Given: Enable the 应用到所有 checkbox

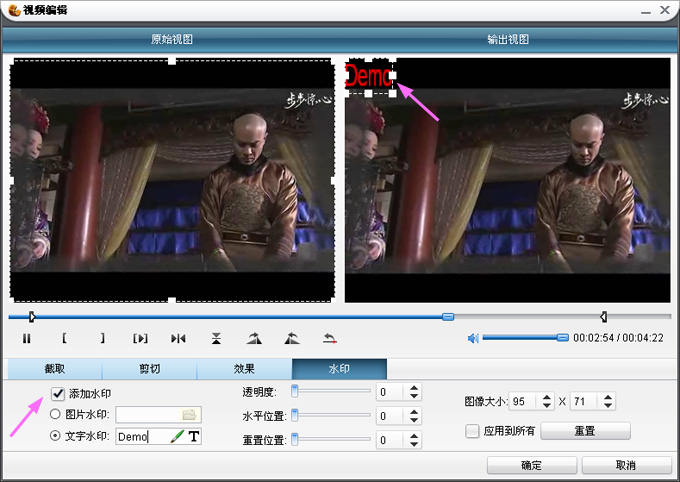Looking at the screenshot, I should click(472, 431).
